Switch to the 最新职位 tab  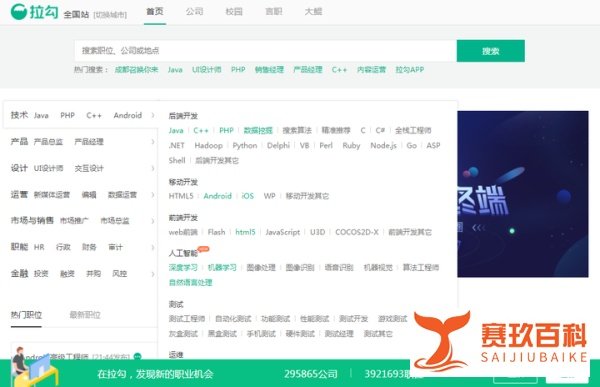85,315
